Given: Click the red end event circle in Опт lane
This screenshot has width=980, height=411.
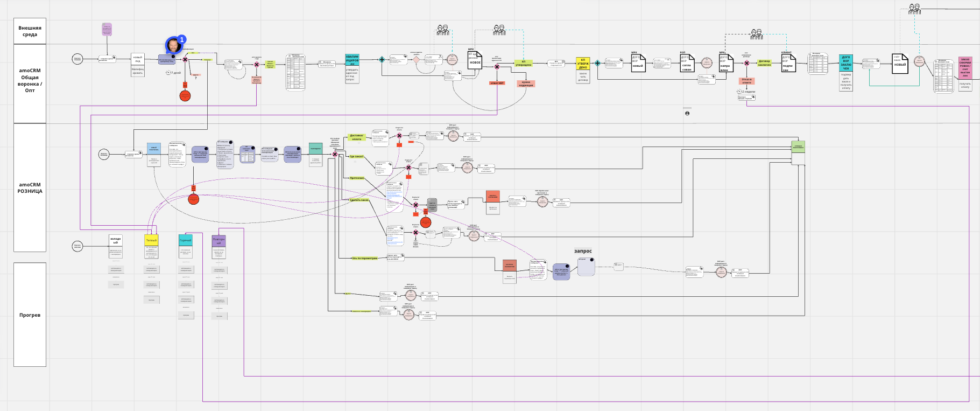Looking at the screenshot, I should [185, 96].
